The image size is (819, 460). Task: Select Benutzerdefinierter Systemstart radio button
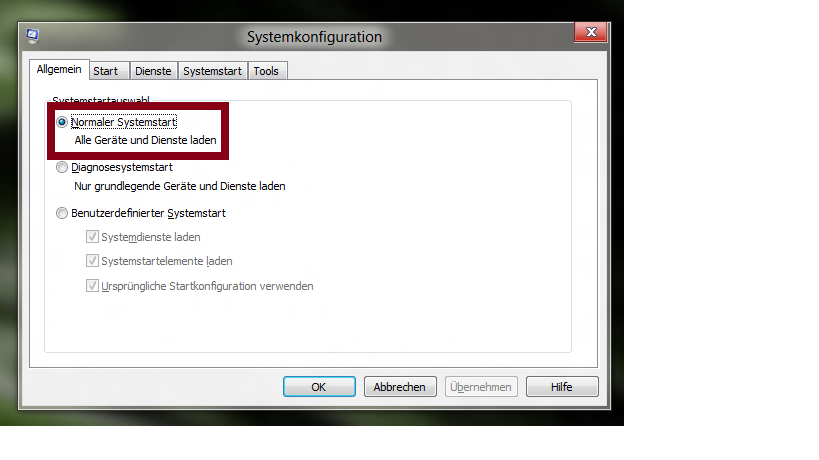click(62, 213)
